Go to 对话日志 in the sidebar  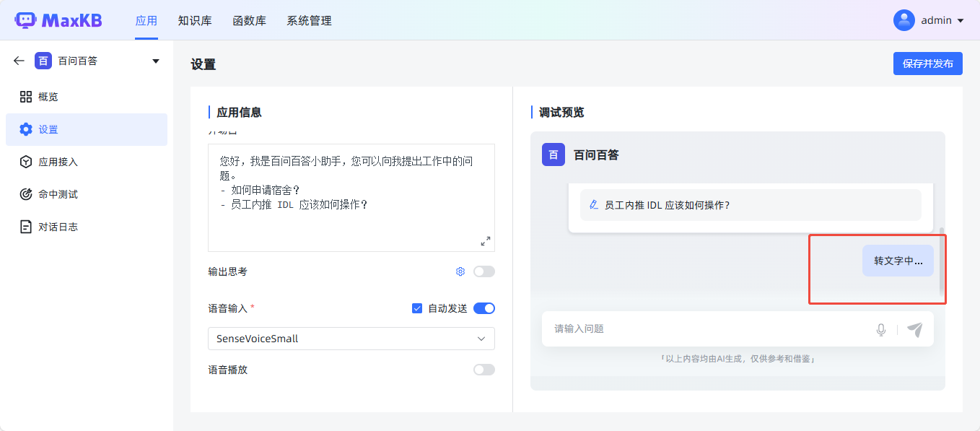pyautogui.click(x=58, y=227)
